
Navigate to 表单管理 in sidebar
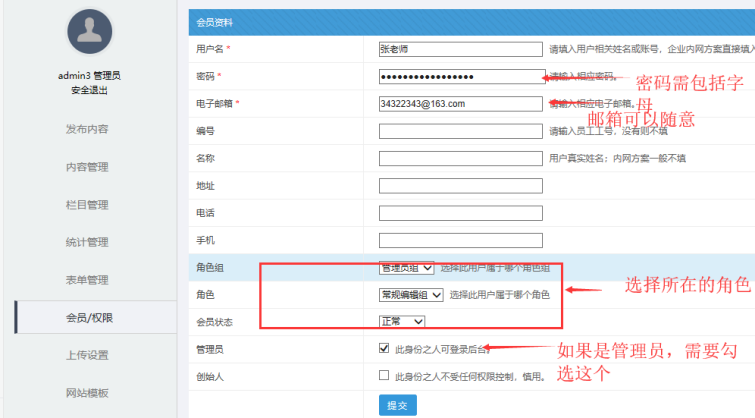coord(87,280)
